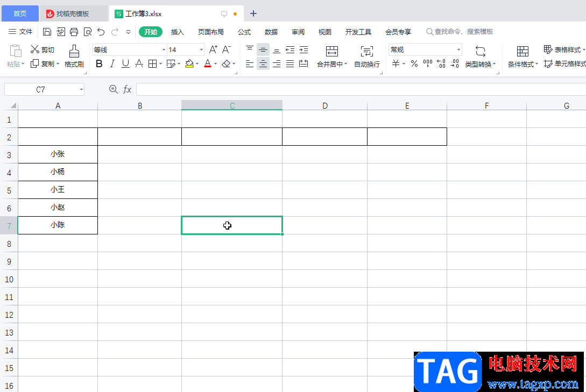Click the 自动换行 wrap text button
The image size is (586, 392).
pos(367,56)
